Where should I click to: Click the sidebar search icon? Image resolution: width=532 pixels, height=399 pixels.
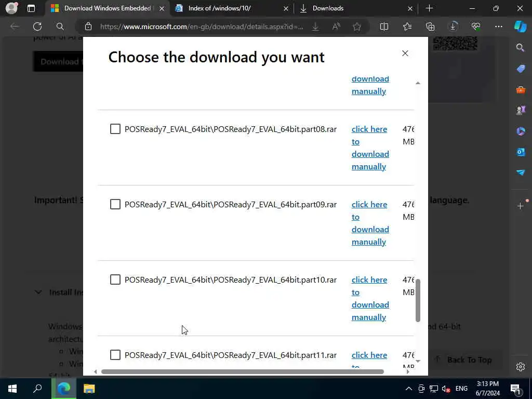pos(520,48)
